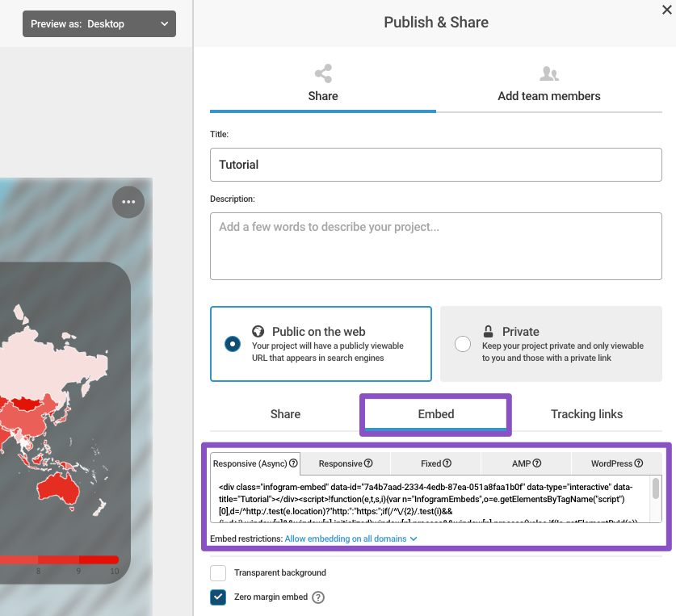Click help icon next to AMP tab
This screenshot has height=616, width=676.
[537, 463]
